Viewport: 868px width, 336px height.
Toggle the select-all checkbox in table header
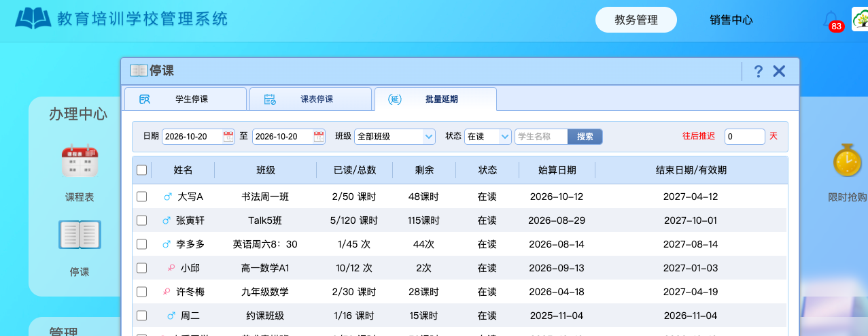[141, 170]
